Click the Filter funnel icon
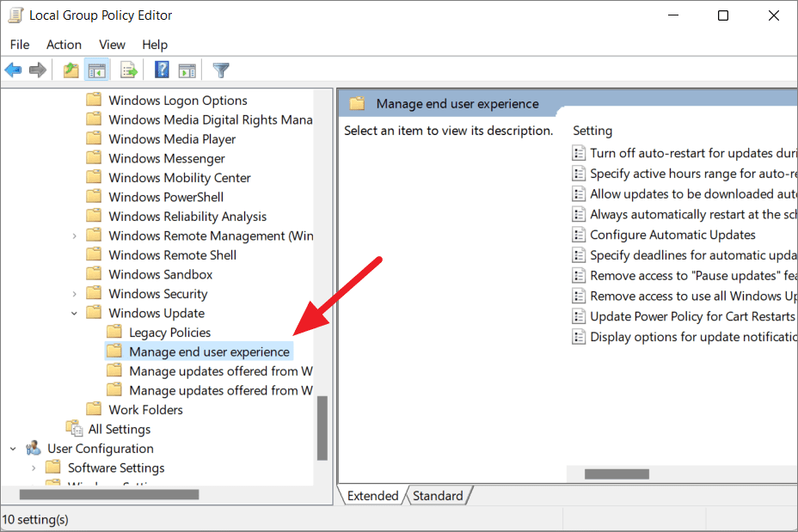Image resolution: width=798 pixels, height=532 pixels. click(221, 70)
